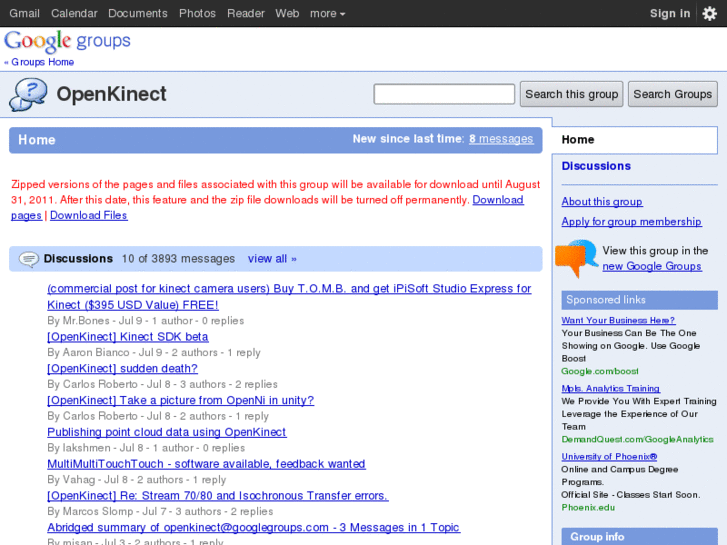Open Take a picture from OpenNi discussion
Screen dimensions: 727x545
[181, 400]
